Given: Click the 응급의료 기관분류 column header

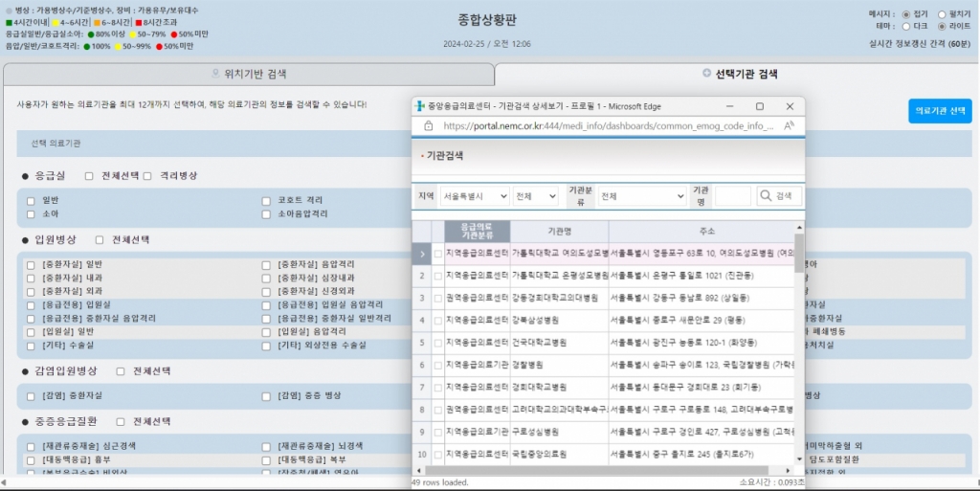Looking at the screenshot, I should tap(477, 231).
